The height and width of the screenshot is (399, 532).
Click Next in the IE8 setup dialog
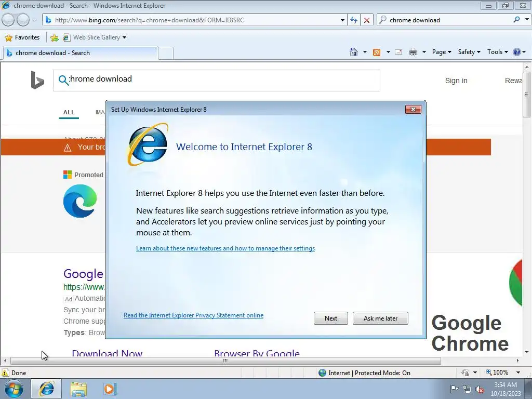331,318
